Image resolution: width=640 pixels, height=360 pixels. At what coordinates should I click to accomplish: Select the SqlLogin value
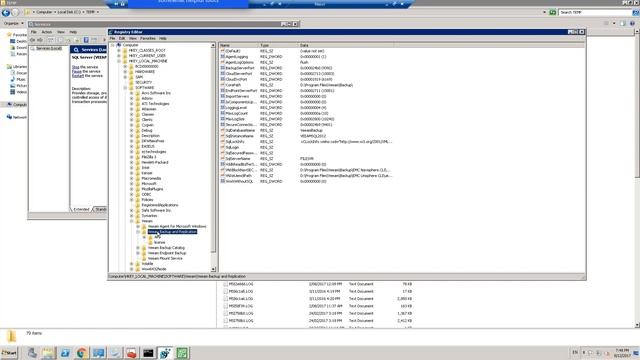coord(232,147)
